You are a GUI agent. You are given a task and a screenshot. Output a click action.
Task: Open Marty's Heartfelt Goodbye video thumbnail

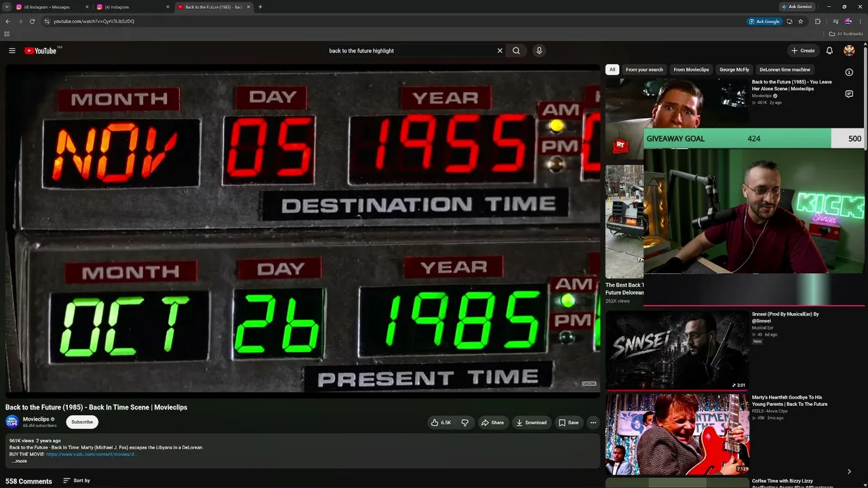pyautogui.click(x=677, y=434)
